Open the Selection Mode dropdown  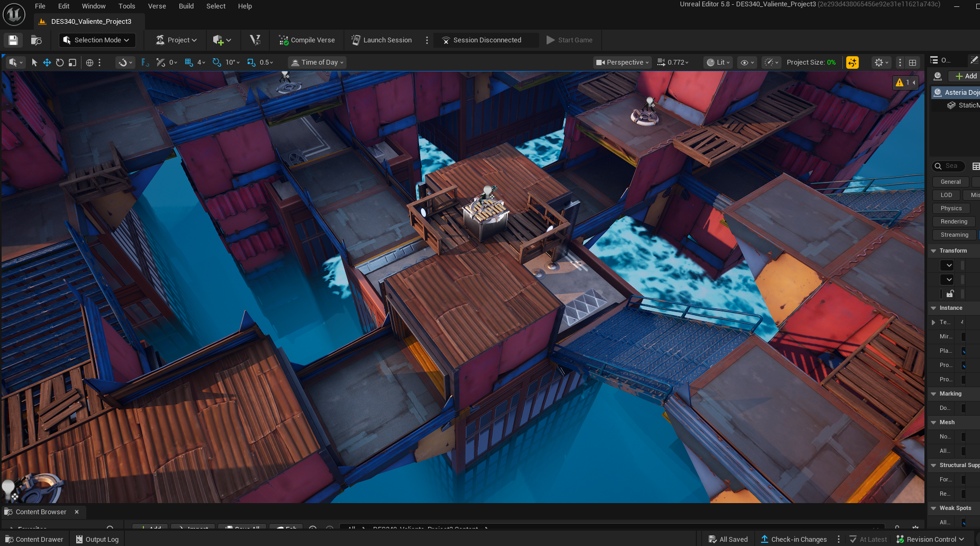point(97,40)
